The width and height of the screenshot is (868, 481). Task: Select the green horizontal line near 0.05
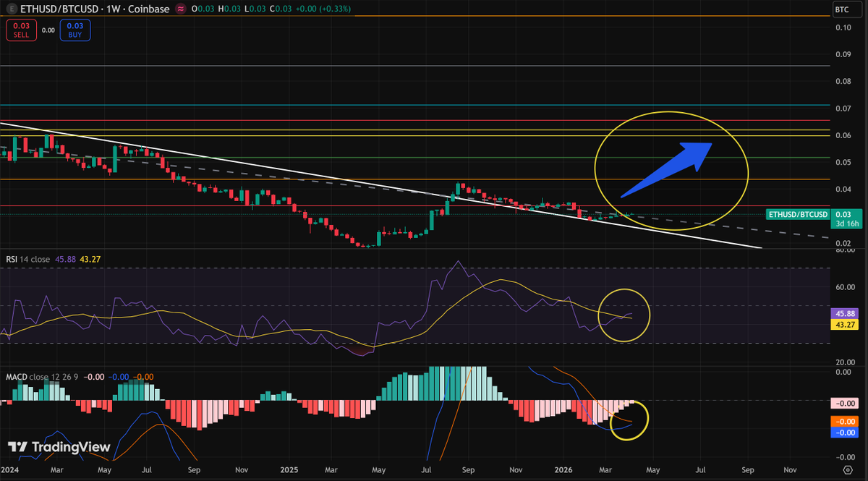[x=415, y=158]
